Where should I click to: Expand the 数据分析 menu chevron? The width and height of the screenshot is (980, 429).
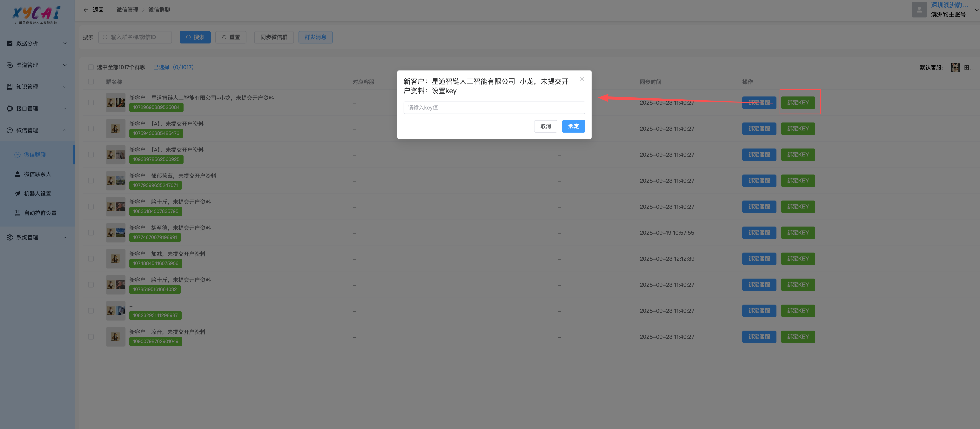[x=65, y=43]
